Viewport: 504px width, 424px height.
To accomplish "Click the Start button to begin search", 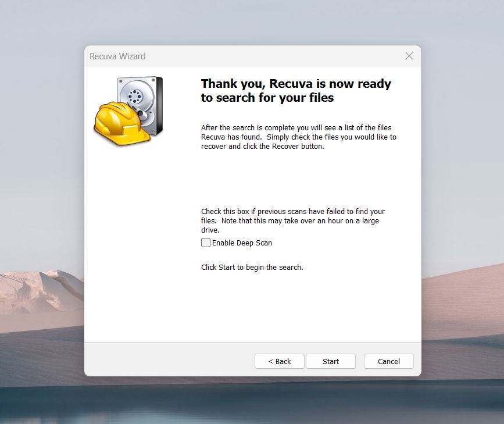I will point(331,361).
